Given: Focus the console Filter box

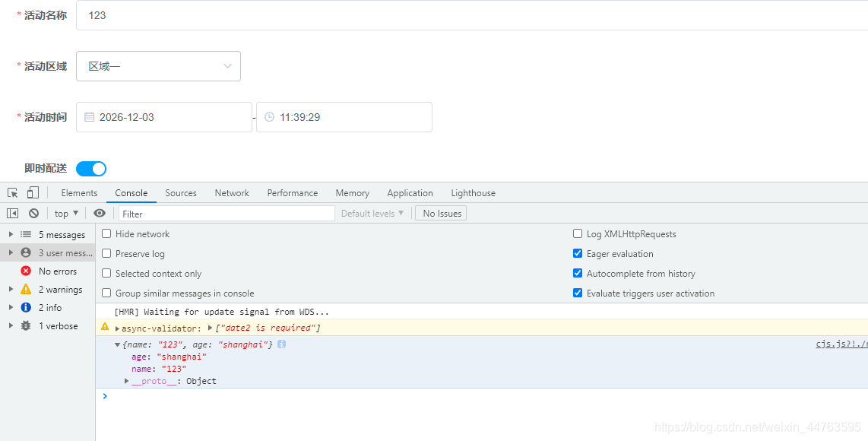Looking at the screenshot, I should tap(227, 214).
